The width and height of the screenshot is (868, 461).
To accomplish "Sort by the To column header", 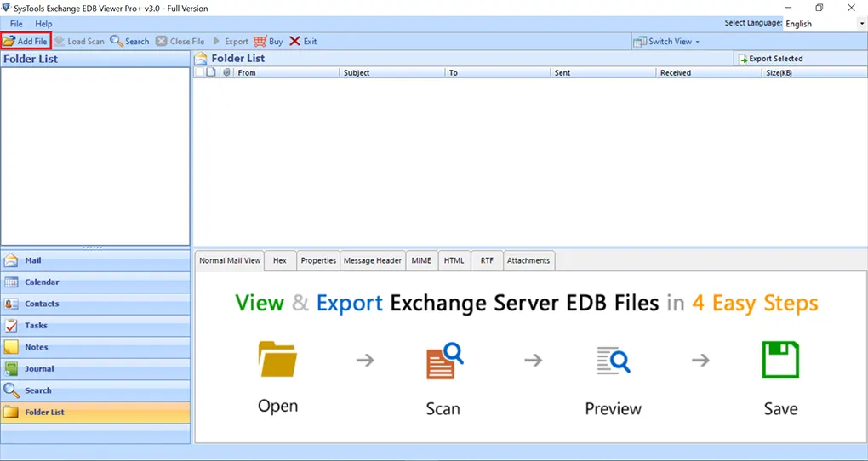I will tap(498, 72).
